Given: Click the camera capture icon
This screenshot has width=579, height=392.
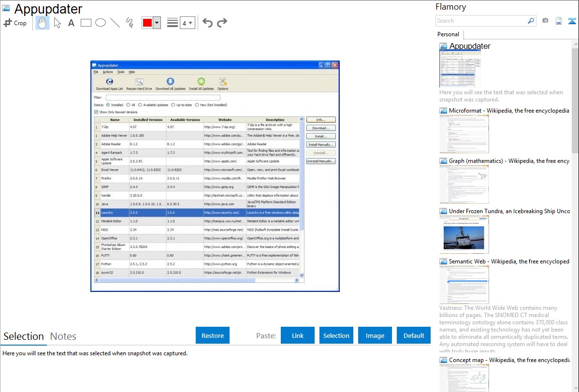Looking at the screenshot, I should tap(545, 21).
